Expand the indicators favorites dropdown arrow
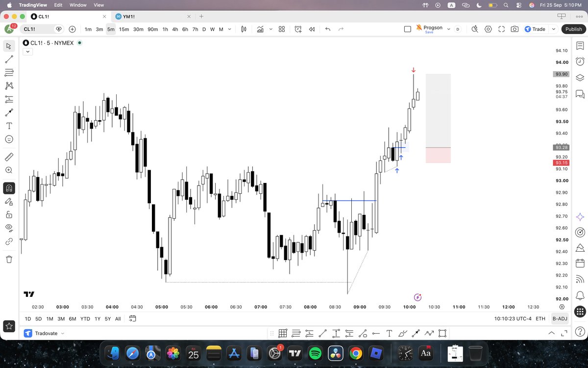Viewport: 588px width, 368px height. point(270,29)
